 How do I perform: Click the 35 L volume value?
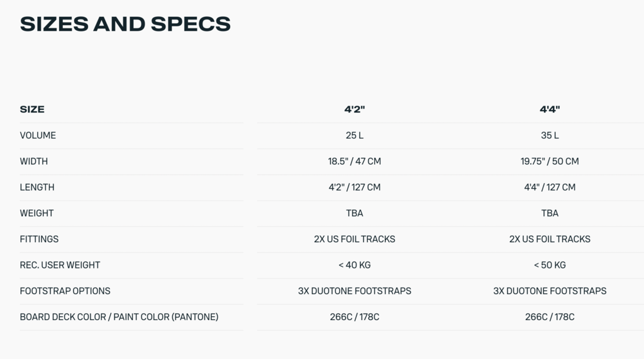[x=550, y=136]
